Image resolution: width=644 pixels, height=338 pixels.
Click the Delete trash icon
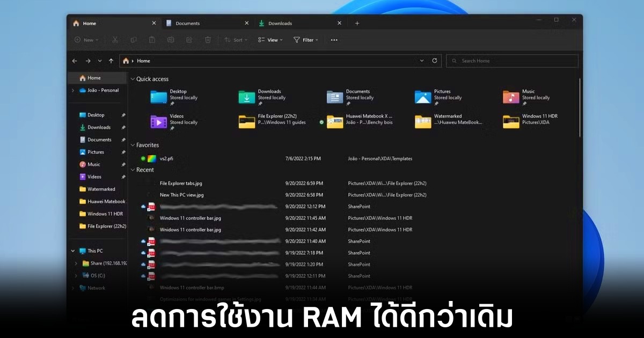pyautogui.click(x=207, y=40)
